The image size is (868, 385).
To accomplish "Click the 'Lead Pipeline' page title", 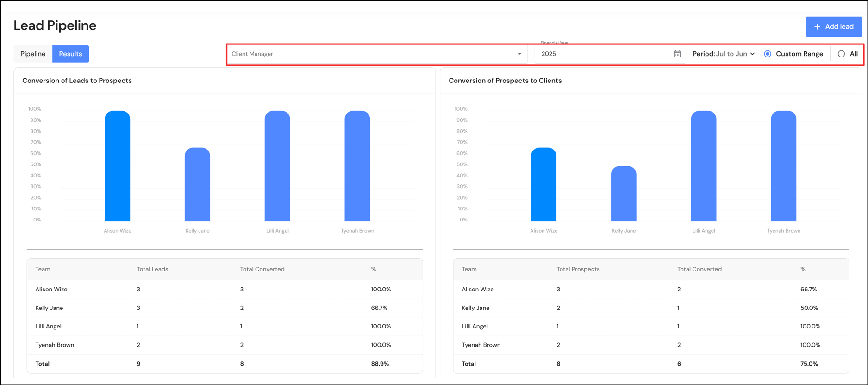I will (x=55, y=25).
